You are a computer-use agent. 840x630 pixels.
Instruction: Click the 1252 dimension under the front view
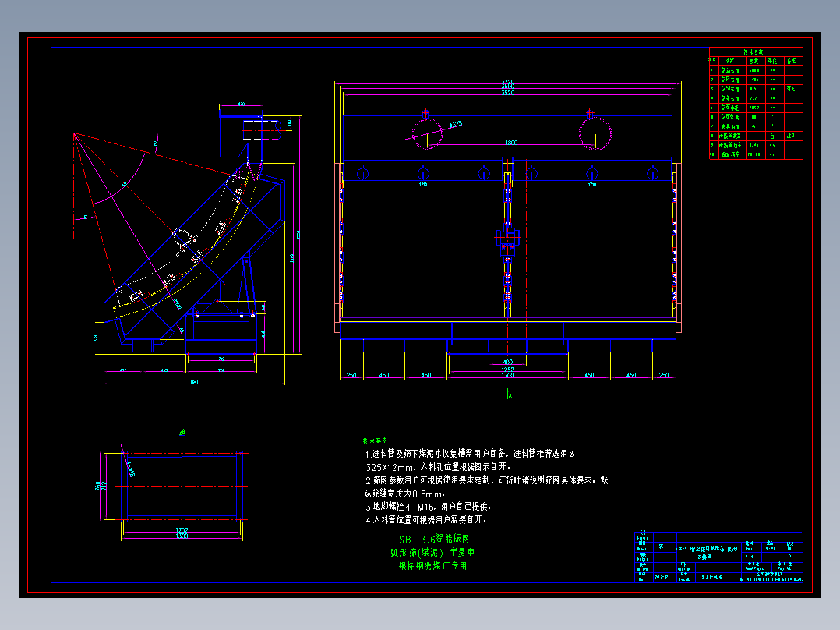[x=507, y=370]
